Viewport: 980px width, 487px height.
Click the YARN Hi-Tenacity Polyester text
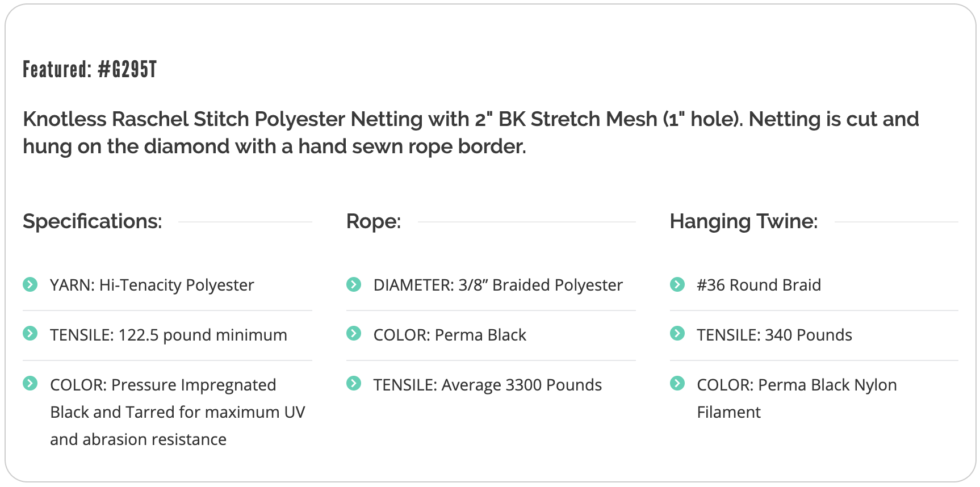coord(152,285)
